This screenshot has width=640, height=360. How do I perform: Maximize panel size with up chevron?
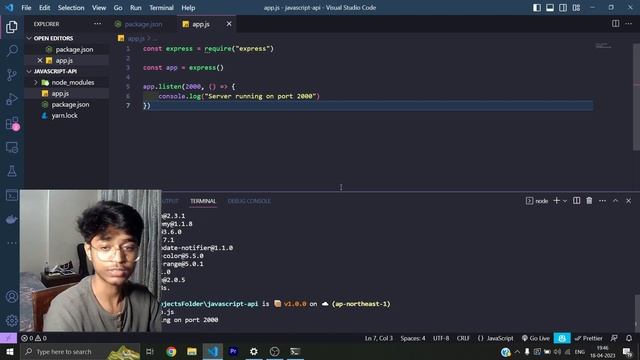[616, 200]
